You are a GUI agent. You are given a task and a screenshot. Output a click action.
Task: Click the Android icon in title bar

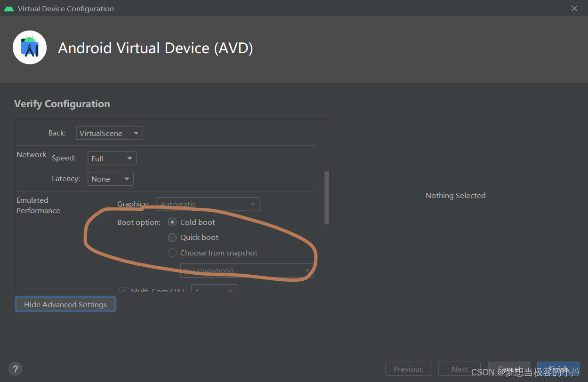(x=9, y=8)
